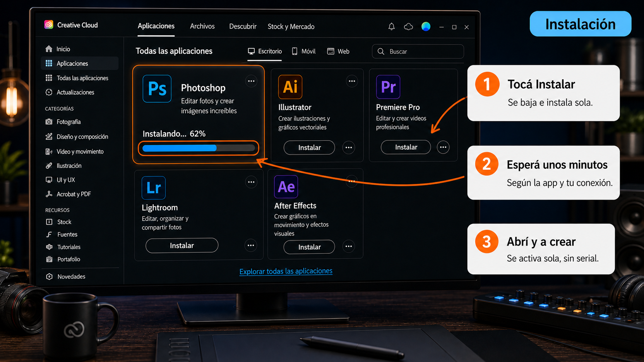Open more options beside Illustrator Instalar
Image resolution: width=644 pixels, height=362 pixels.
tap(349, 147)
